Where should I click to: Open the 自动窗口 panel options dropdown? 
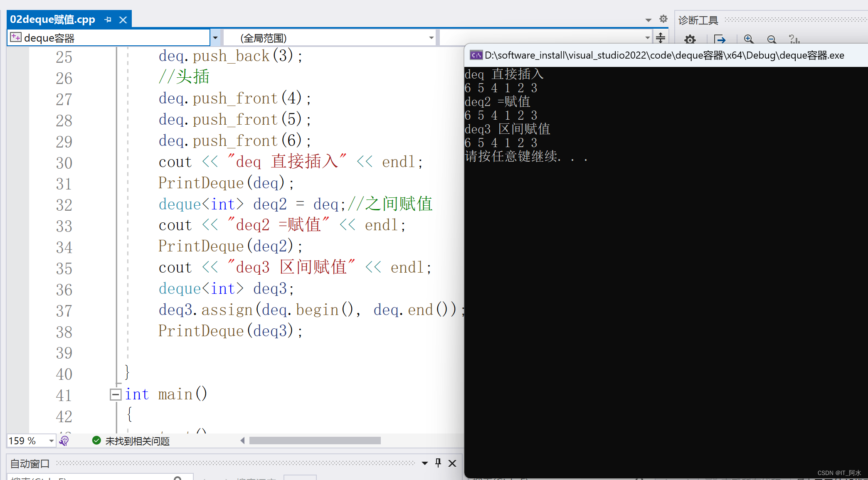424,463
